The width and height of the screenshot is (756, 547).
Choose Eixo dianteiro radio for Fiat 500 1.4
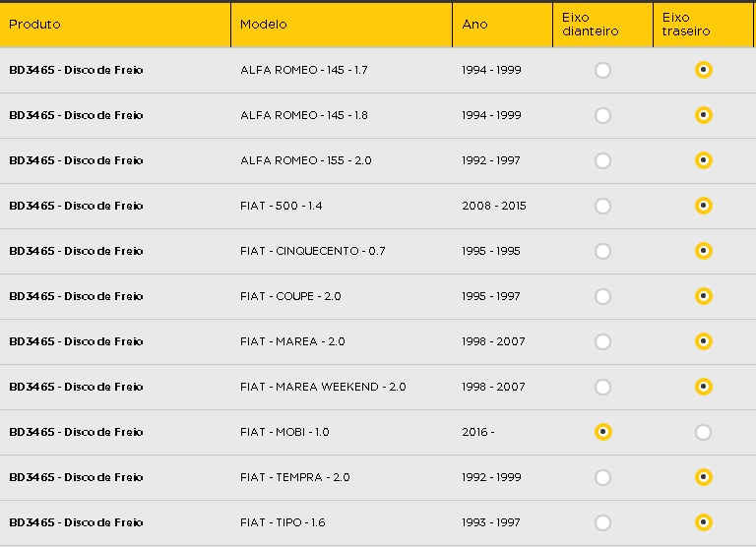602,207
